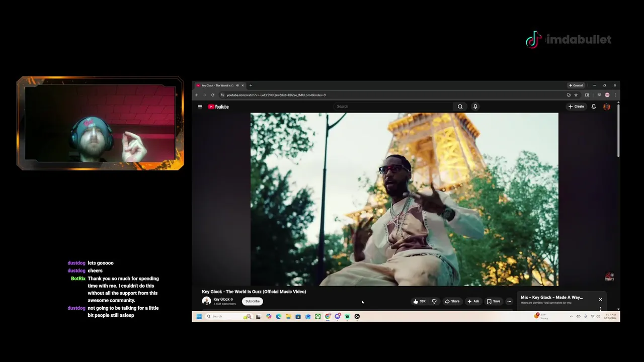Click the Windows taskbar search box
Viewport: 644px width, 362px height.
(229, 316)
